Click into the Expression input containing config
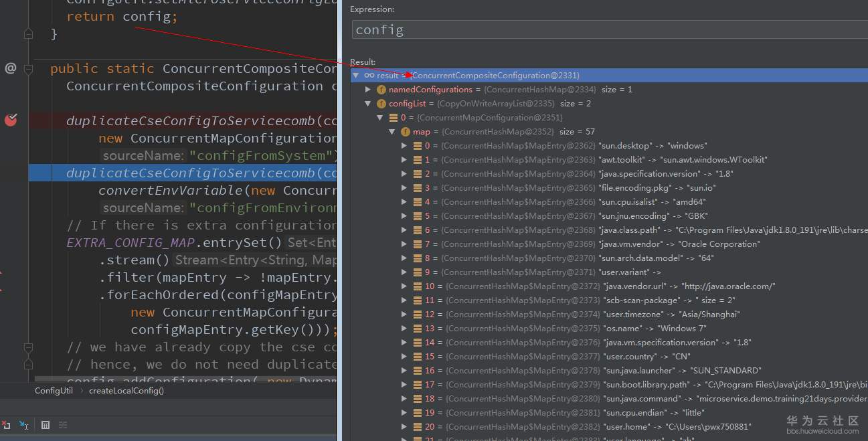868x441 pixels. (609, 30)
